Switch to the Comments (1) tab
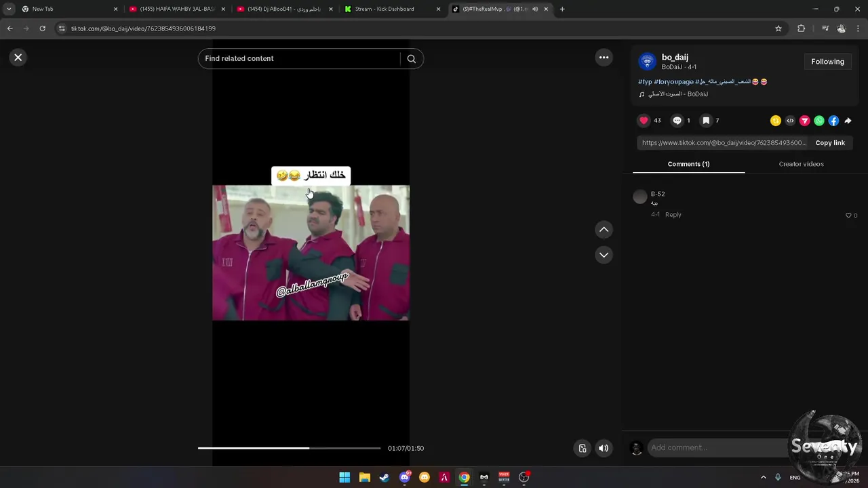The height and width of the screenshot is (488, 868). tap(688, 164)
